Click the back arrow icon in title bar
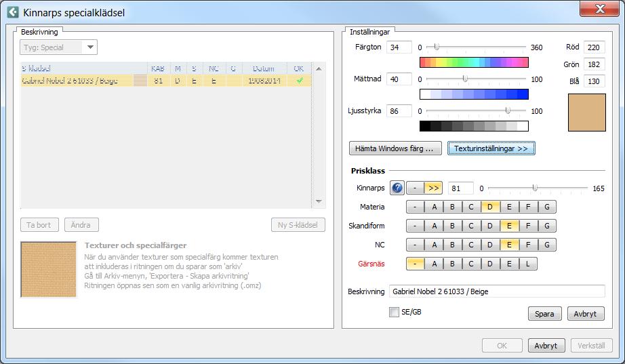Viewport: 625px width, 364px height. (x=13, y=12)
